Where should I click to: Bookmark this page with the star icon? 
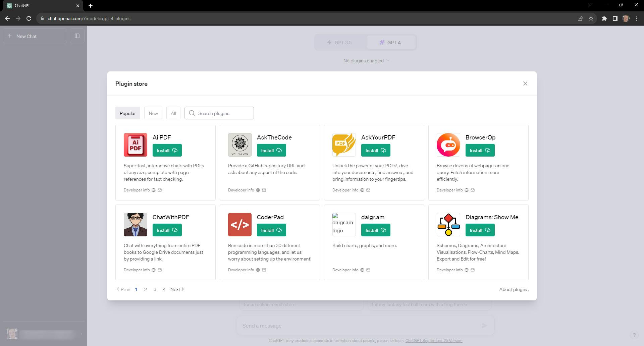pyautogui.click(x=591, y=18)
